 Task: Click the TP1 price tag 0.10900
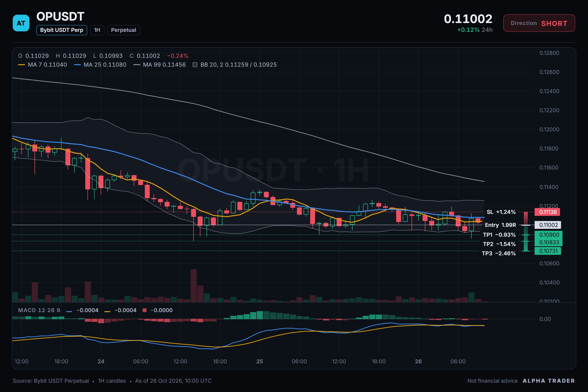click(x=549, y=235)
